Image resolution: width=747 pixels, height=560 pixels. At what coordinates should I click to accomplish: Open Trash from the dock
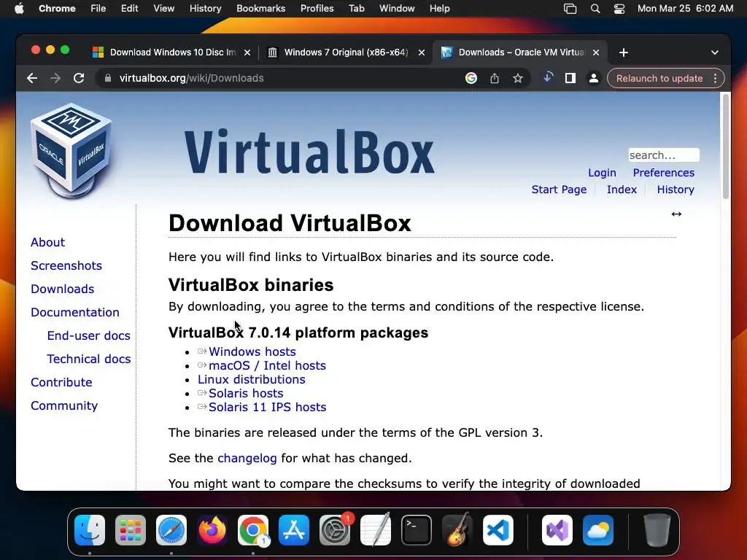(657, 530)
